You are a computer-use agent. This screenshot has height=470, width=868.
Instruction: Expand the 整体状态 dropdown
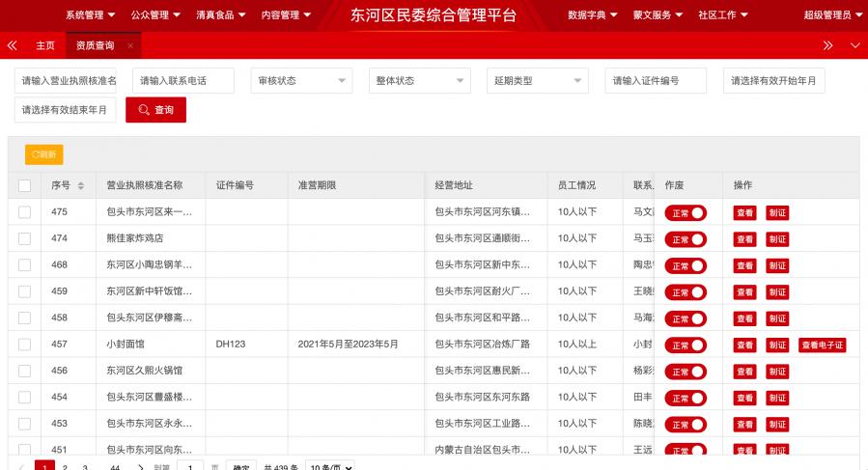coord(419,81)
